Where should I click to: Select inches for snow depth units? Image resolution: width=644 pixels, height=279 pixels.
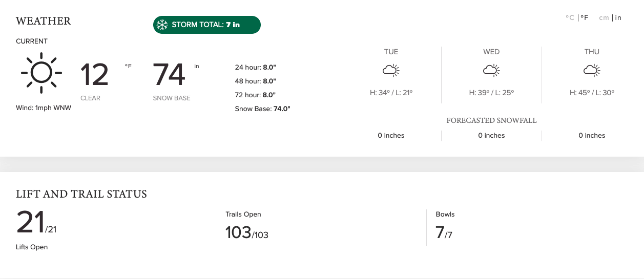(618, 18)
